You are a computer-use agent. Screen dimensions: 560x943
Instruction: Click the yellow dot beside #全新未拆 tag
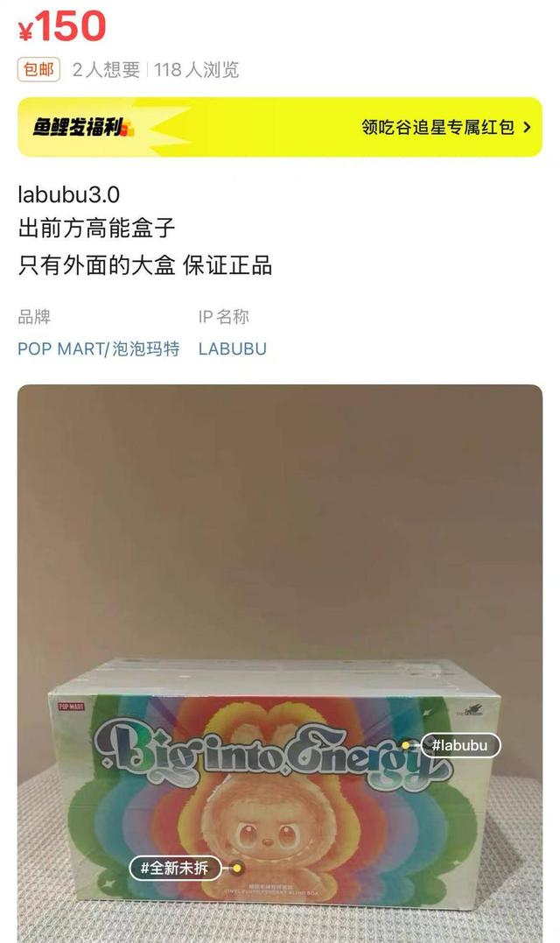[x=237, y=868]
